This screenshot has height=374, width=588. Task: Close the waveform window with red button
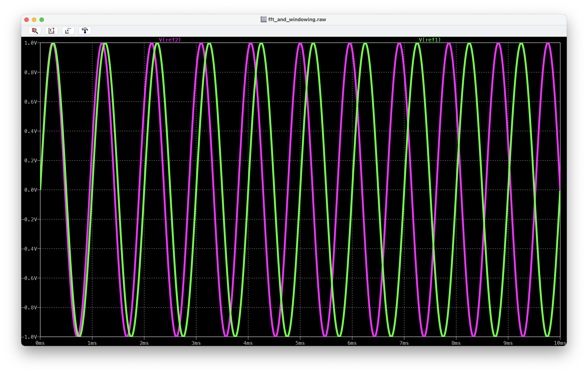27,20
